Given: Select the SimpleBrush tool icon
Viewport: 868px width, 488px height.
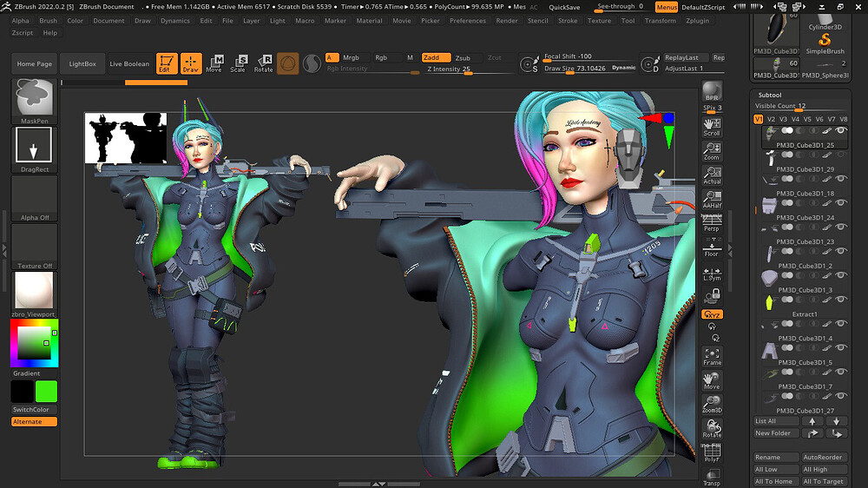Looking at the screenshot, I should [x=825, y=43].
